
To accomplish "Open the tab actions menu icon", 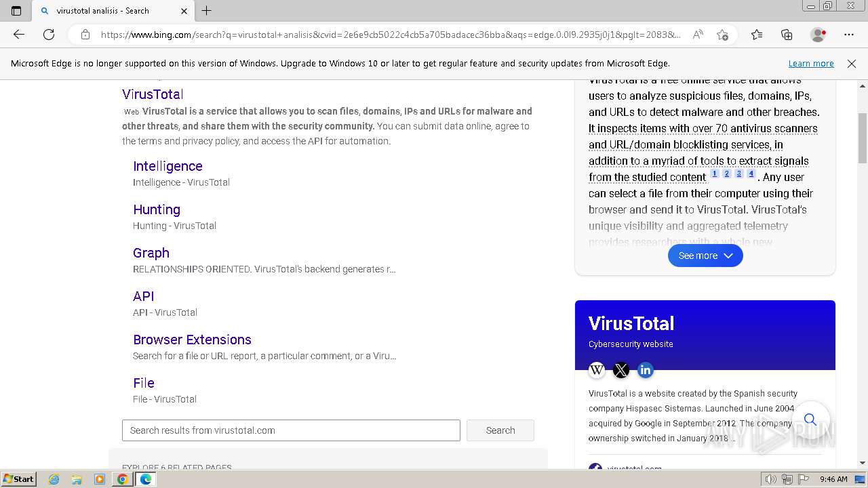I will point(16,11).
